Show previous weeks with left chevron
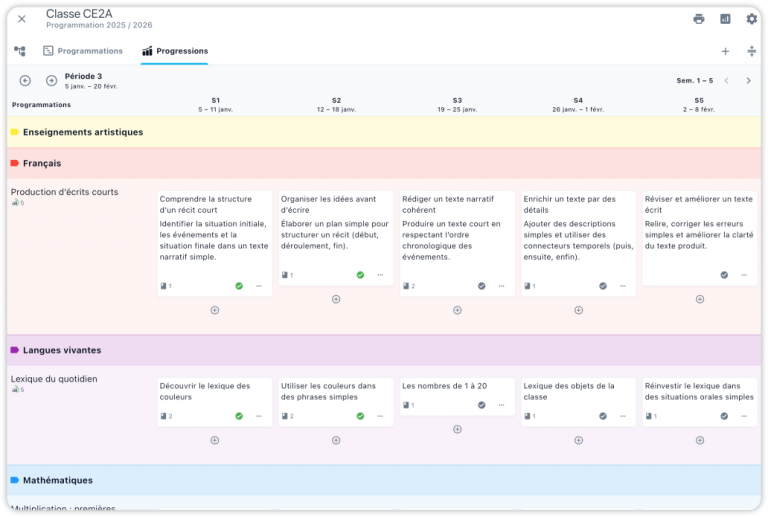Viewport: 768px width, 517px height. (727, 81)
